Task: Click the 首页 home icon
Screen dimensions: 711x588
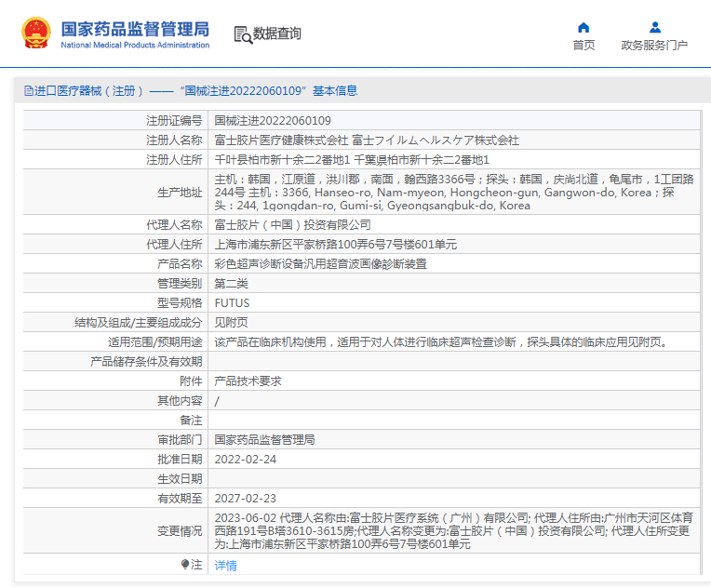Action: coord(584,28)
